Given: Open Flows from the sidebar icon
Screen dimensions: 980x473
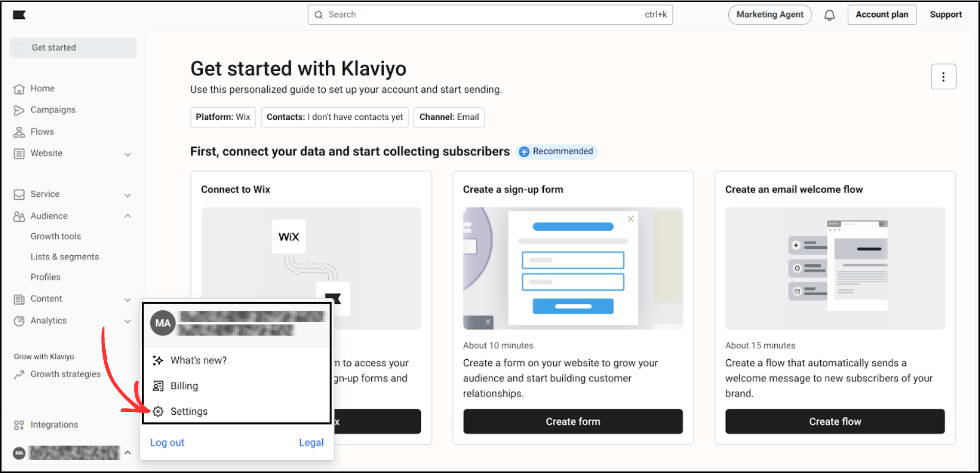Looking at the screenshot, I should point(19,132).
